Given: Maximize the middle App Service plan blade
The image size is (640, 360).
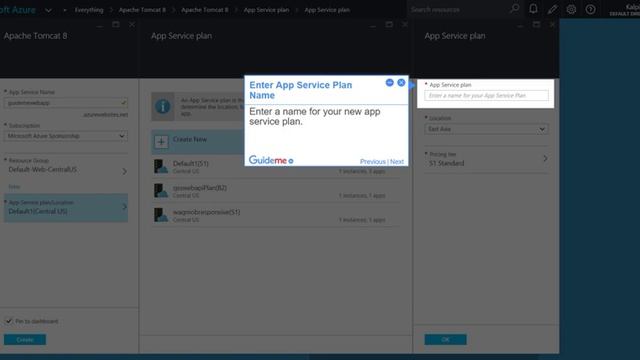Looking at the screenshot, I should tap(389, 25).
